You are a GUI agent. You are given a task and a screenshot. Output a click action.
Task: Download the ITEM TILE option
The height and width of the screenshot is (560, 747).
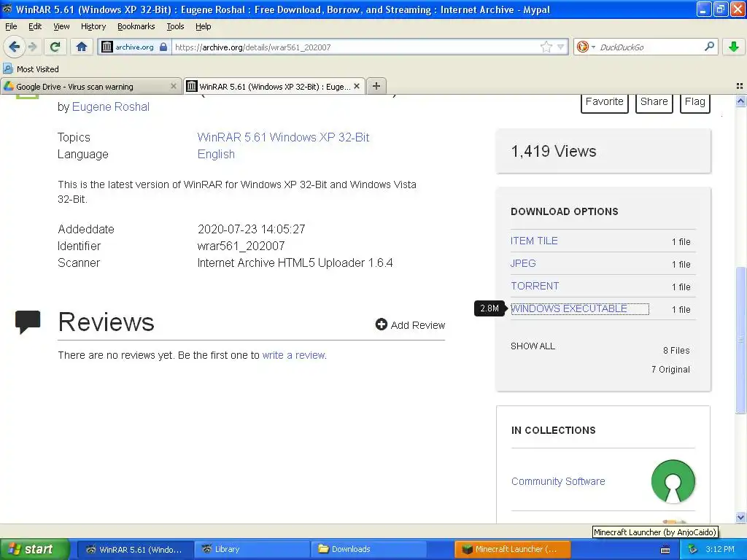(534, 241)
